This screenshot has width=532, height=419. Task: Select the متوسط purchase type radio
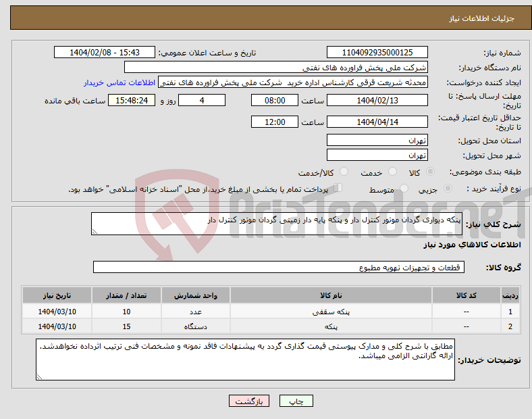(x=404, y=188)
